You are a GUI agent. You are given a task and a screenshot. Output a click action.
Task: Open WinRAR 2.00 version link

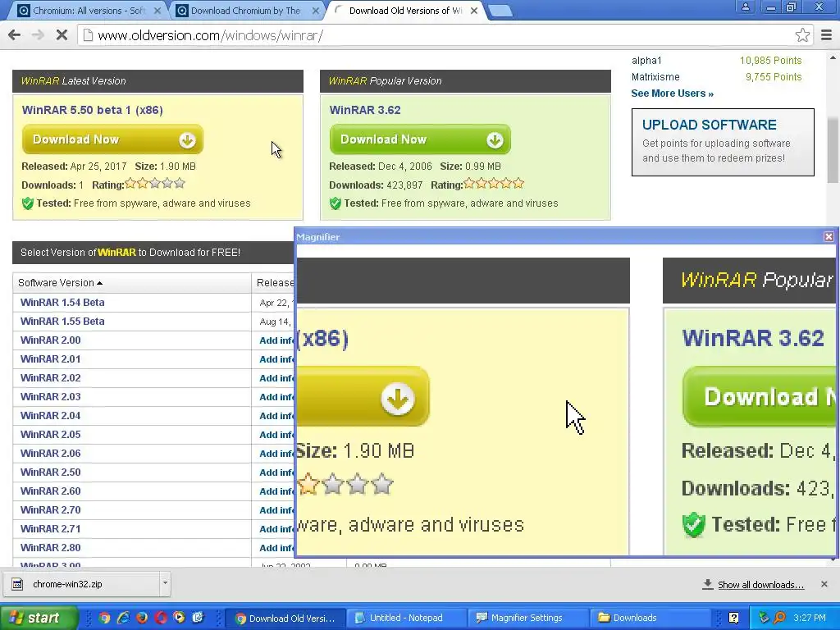click(x=50, y=340)
